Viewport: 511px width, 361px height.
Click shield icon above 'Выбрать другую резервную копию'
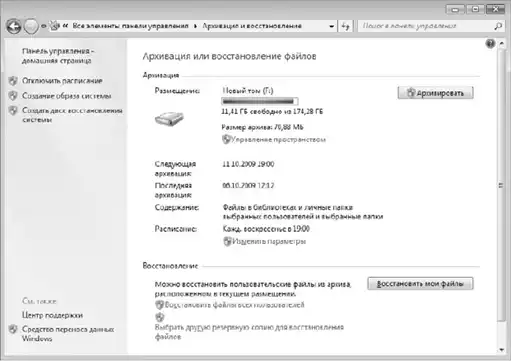160,316
